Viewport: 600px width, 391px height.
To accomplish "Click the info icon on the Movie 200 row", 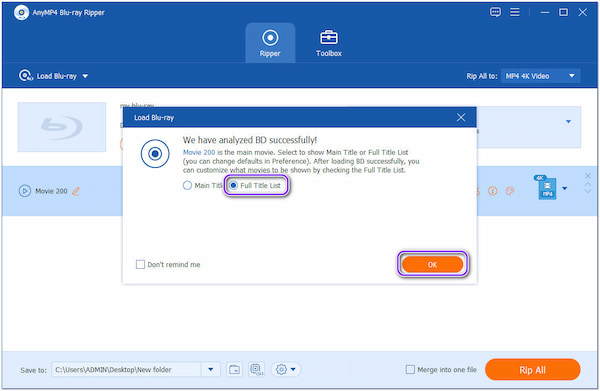I will [492, 191].
